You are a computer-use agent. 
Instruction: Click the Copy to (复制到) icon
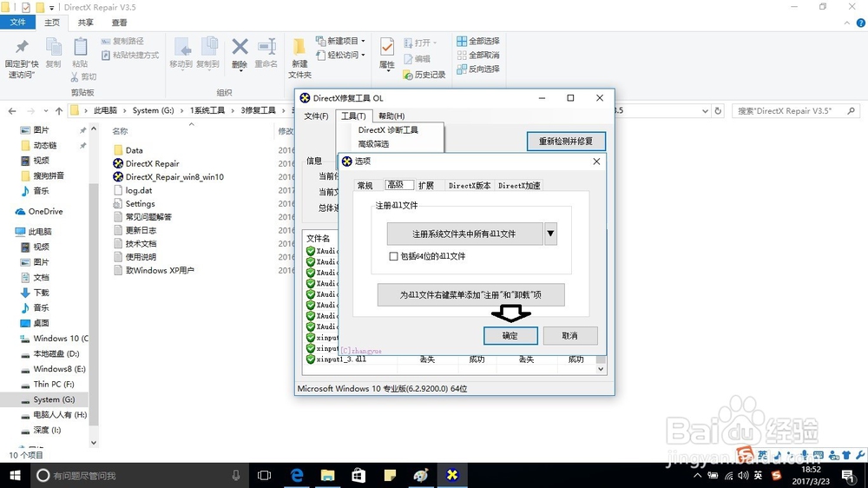[208, 48]
